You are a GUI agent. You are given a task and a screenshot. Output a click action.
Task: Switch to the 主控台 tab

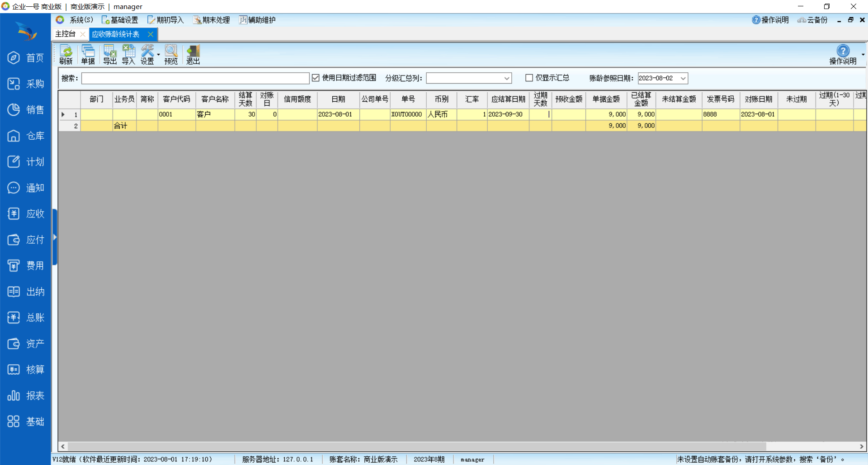click(66, 34)
